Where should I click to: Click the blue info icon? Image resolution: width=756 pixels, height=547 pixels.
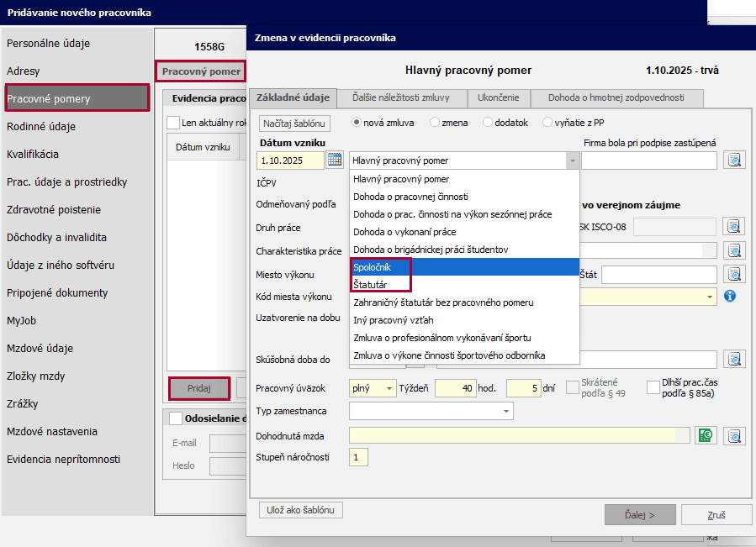[730, 296]
